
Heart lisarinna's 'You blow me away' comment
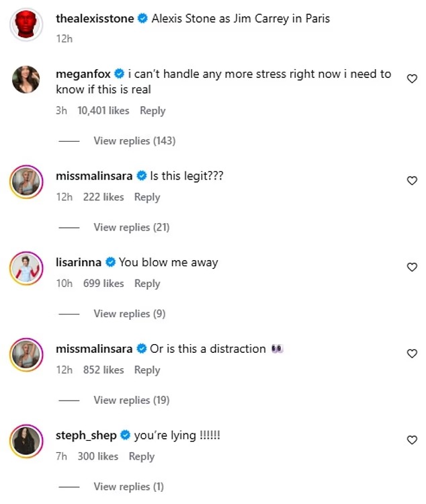click(x=413, y=267)
